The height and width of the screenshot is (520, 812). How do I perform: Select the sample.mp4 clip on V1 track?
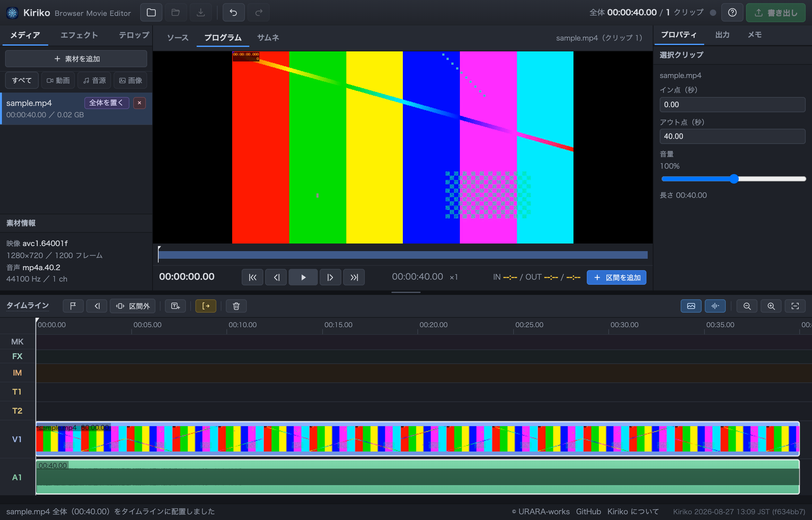pos(417,439)
